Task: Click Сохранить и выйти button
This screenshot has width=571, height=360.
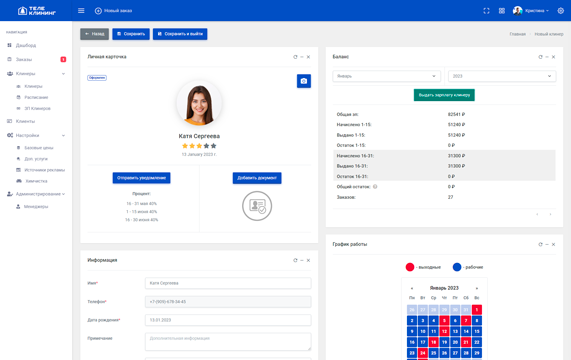Action: pyautogui.click(x=180, y=34)
